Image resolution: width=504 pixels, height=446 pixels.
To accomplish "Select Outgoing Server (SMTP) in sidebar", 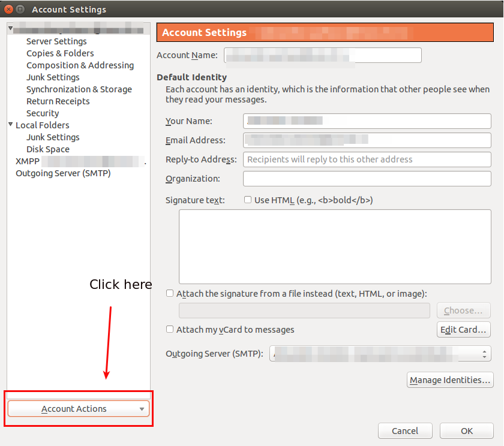I will (63, 173).
